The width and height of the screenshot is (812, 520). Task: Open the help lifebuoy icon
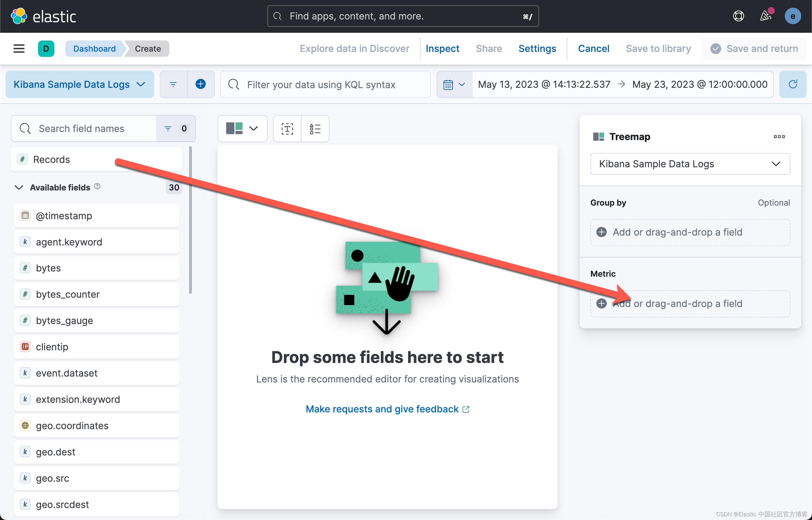coord(738,16)
